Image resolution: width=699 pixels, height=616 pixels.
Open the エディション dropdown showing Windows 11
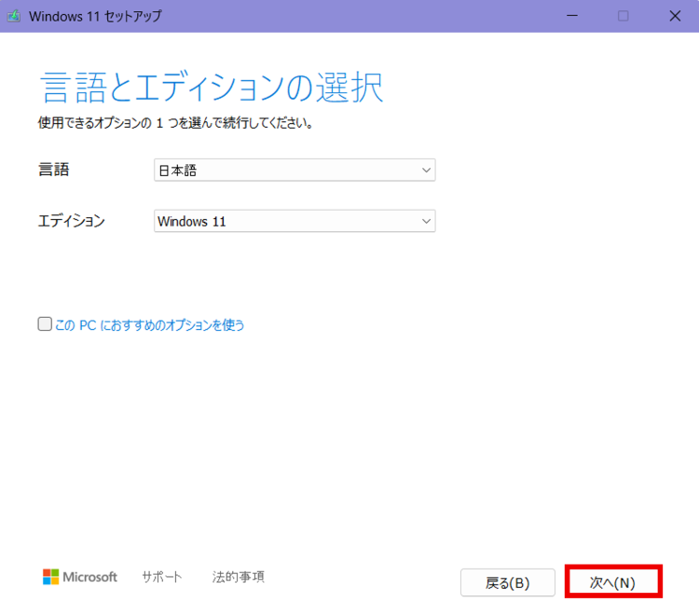[295, 221]
